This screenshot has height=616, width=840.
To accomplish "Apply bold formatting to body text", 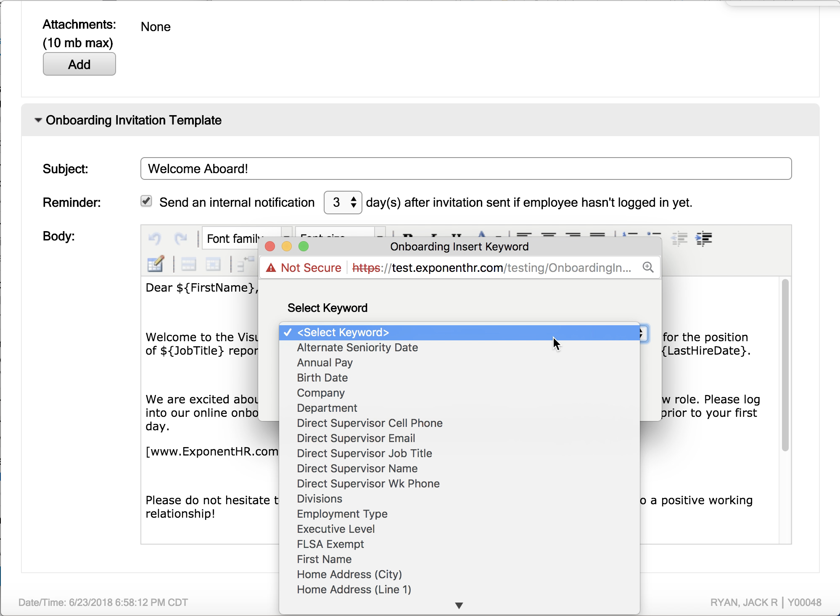I will (407, 236).
